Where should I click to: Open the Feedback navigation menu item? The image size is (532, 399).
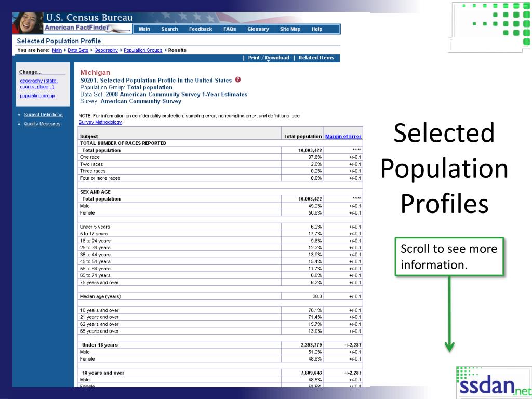coord(200,29)
